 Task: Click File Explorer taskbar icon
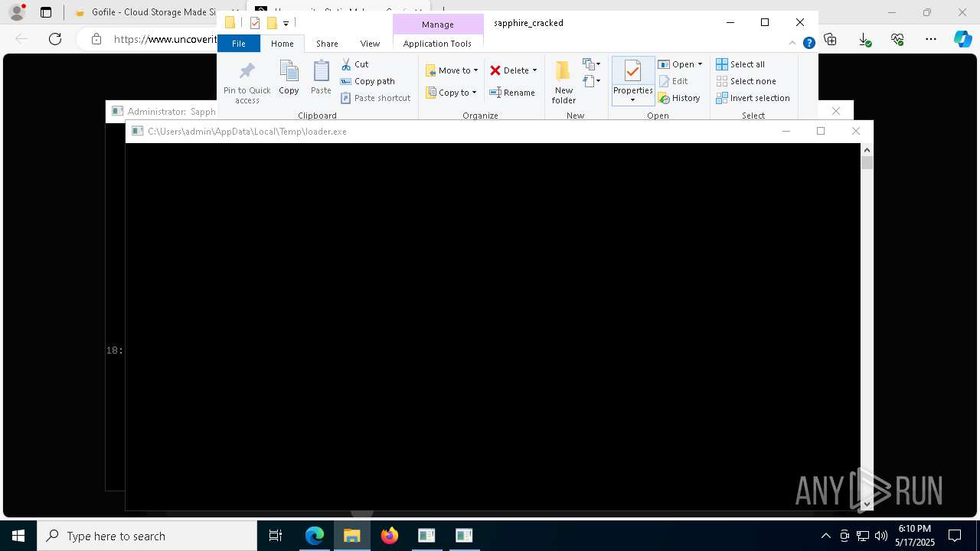tap(352, 536)
